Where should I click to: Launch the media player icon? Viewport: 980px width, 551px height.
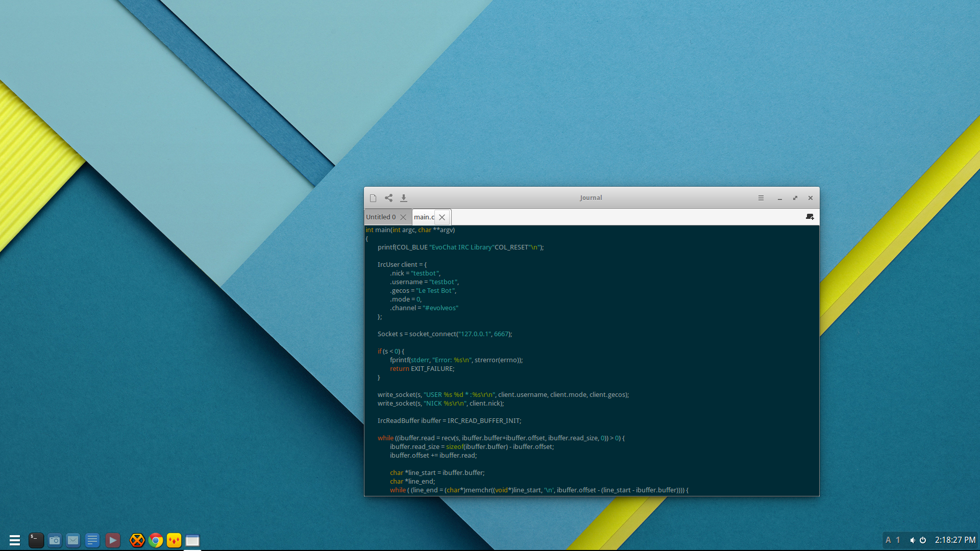coord(113,540)
